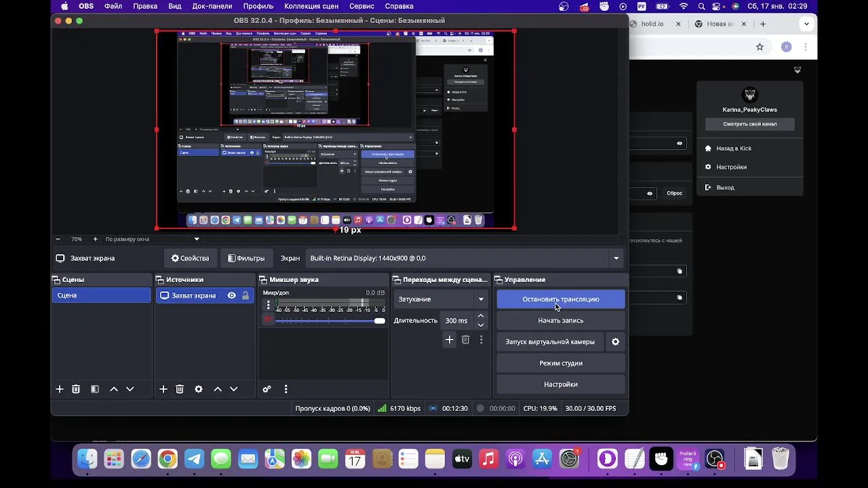
Task: Move the source down in the Источники panel
Action: click(x=234, y=389)
